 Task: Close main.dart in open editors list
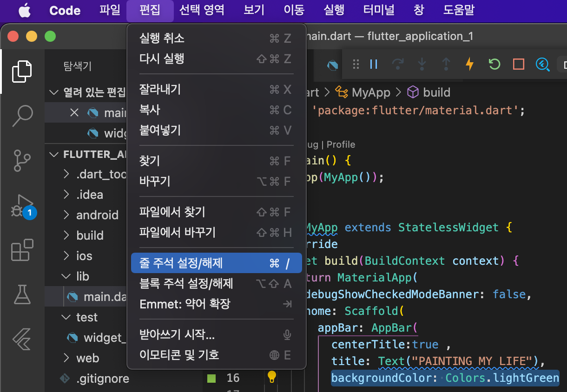tap(74, 112)
